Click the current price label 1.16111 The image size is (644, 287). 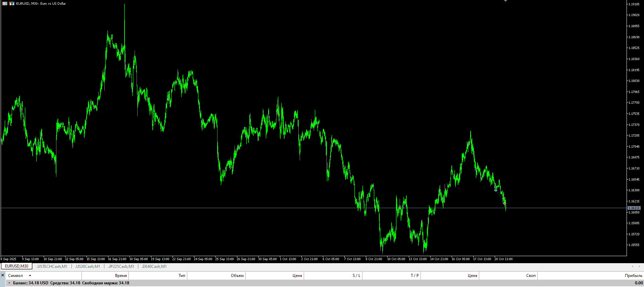634,208
